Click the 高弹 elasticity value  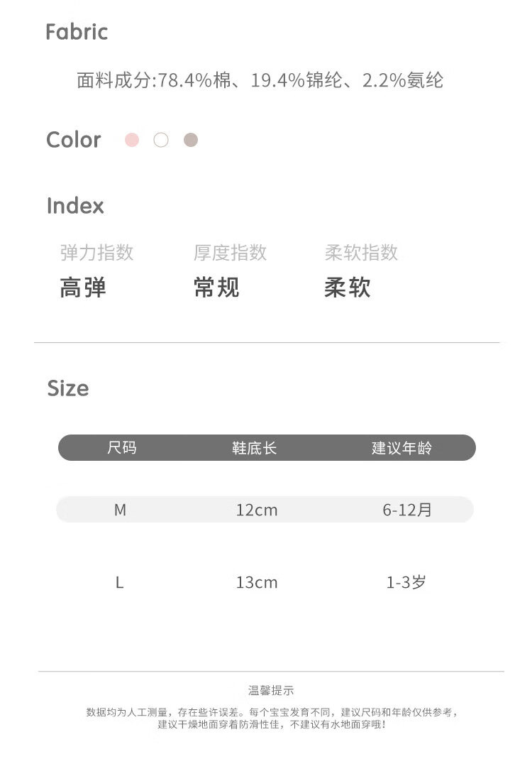coord(83,288)
